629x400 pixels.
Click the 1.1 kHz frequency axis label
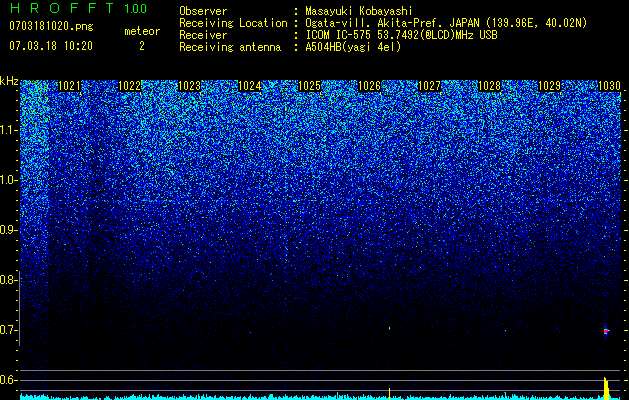(8, 130)
